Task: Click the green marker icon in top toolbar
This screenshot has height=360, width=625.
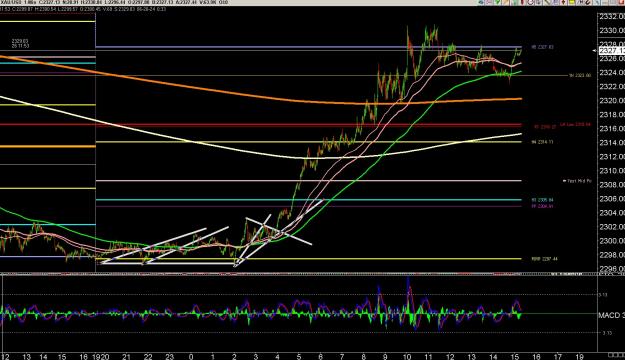Action: coord(498,2)
